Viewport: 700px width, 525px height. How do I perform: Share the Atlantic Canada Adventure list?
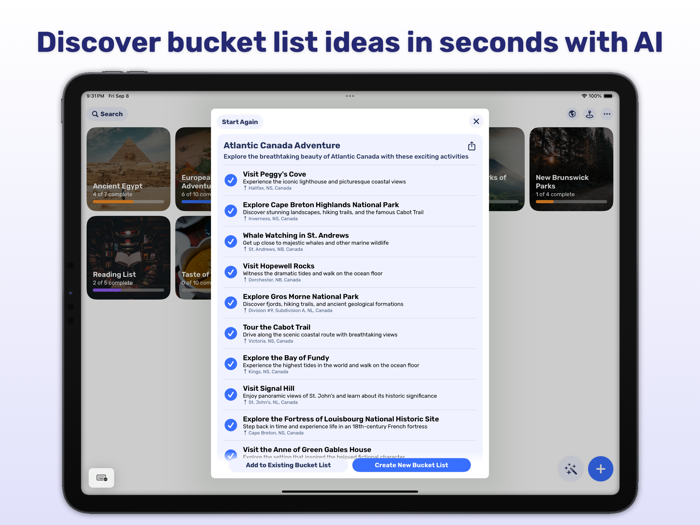[x=471, y=146]
